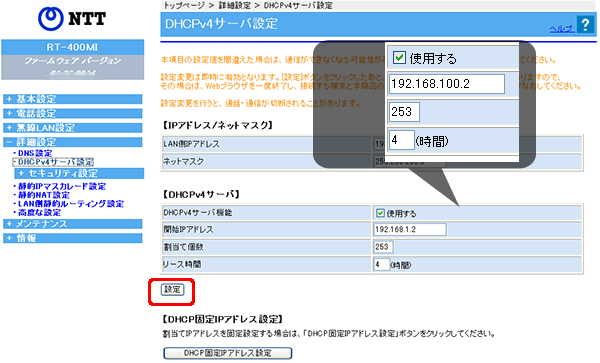This screenshot has height=363, width=600.
Task: Click the 割当て個数 field showing 253
Action: pos(383,247)
